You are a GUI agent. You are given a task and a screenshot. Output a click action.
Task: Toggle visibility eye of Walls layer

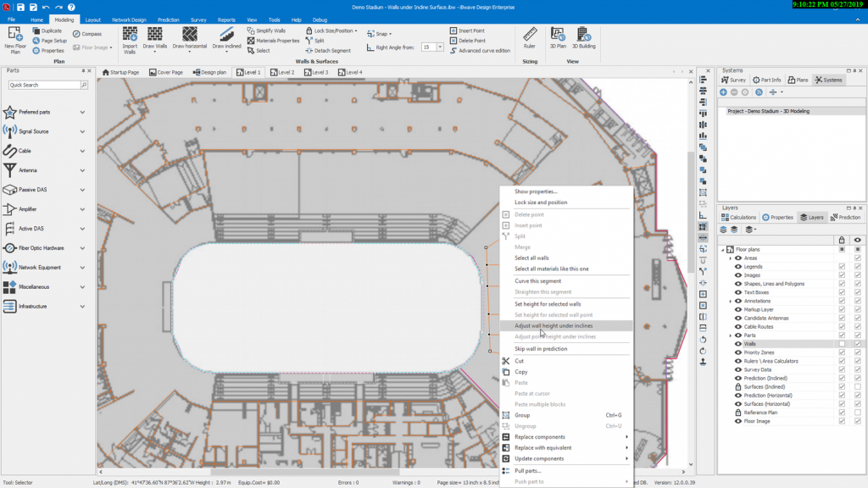click(x=738, y=344)
